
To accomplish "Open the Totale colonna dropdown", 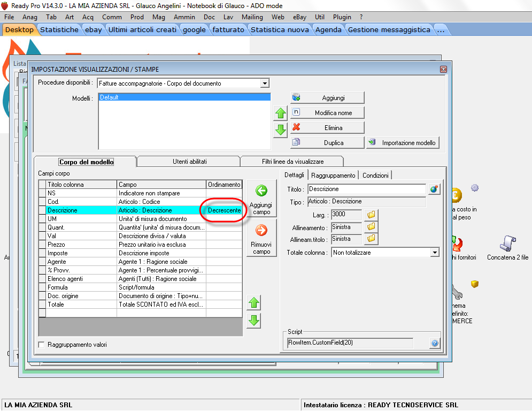I will pos(434,253).
